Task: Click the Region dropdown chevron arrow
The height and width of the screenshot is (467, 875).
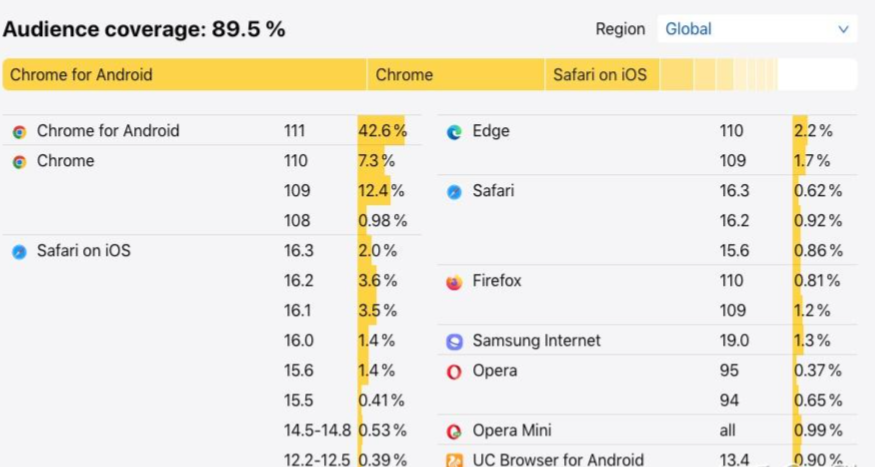Action: (843, 29)
